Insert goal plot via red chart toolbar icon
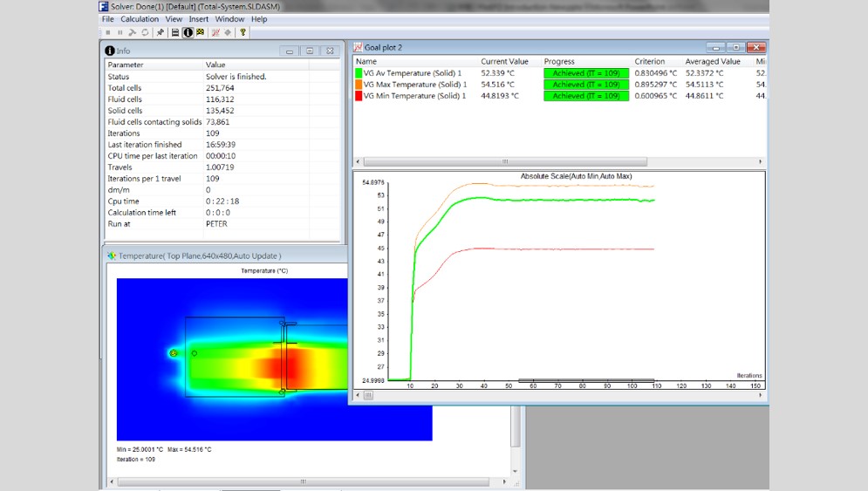This screenshot has width=868, height=491. (215, 32)
